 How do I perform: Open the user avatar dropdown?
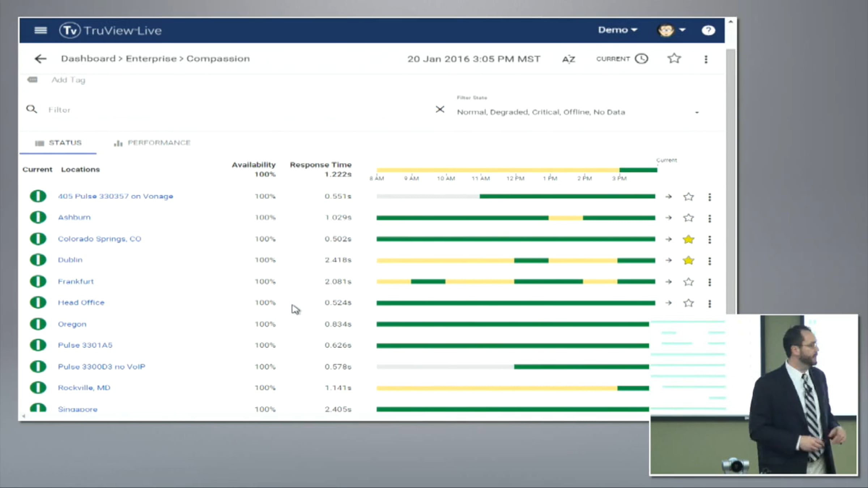point(671,30)
